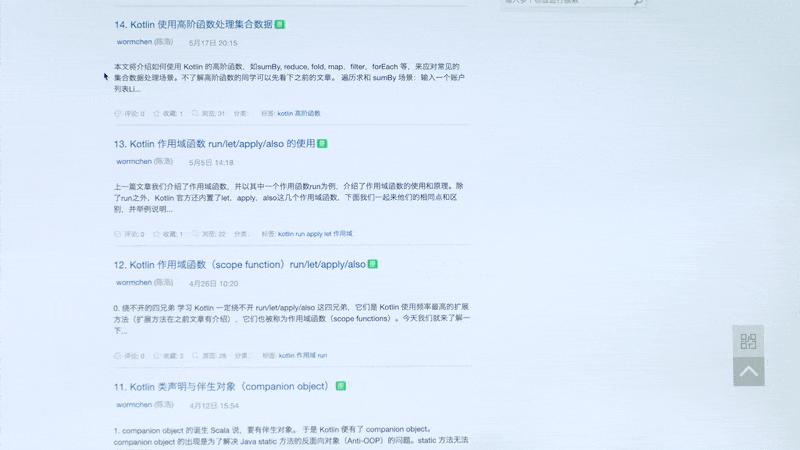Select '作用域' tag under article 13
Viewport: 800px width, 450px height.
343,234
